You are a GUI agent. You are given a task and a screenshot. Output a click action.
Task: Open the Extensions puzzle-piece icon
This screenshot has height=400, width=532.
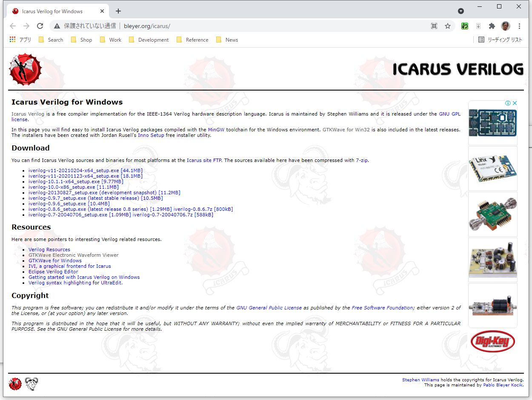coord(492,26)
